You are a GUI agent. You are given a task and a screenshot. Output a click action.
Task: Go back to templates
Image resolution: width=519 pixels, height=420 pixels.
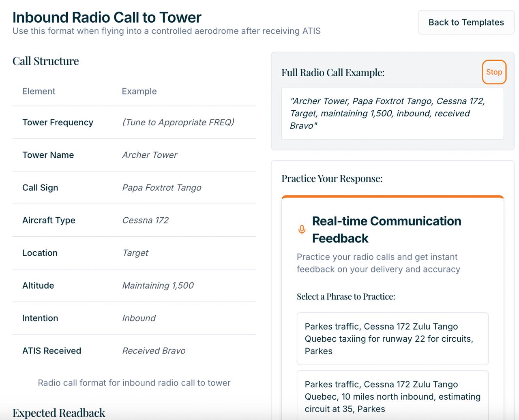[x=466, y=22]
